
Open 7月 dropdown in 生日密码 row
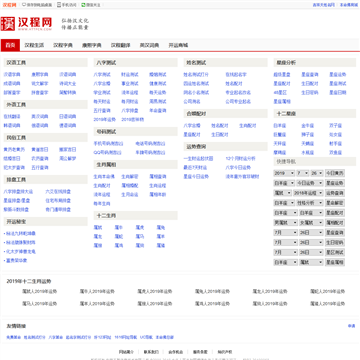(x=285, y=242)
